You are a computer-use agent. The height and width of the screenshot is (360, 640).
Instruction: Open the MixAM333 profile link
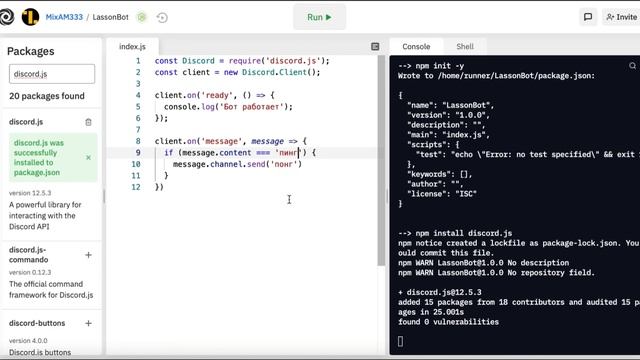64,17
